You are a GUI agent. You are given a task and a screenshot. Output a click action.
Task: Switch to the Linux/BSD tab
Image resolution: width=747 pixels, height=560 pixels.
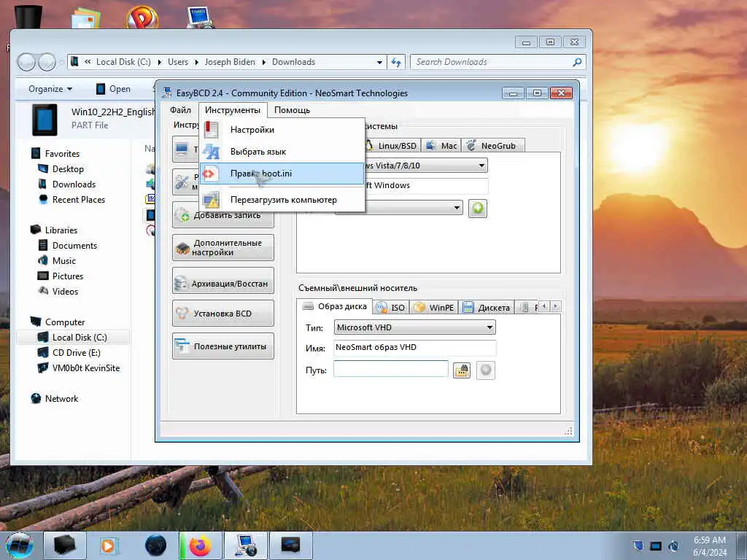[392, 146]
